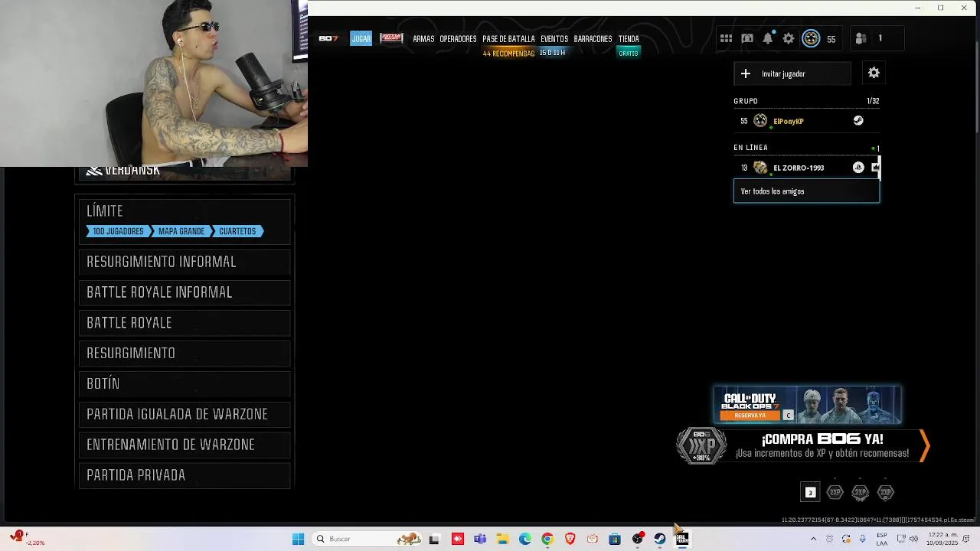The image size is (980, 551).
Task: Click middle 2XP token icon
Action: [x=860, y=492]
